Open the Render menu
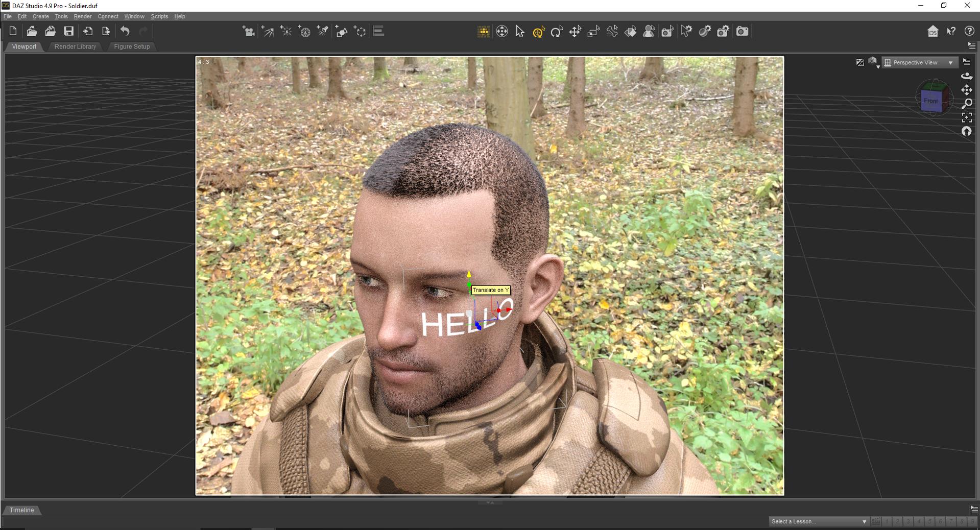This screenshot has height=530, width=980. [x=83, y=16]
